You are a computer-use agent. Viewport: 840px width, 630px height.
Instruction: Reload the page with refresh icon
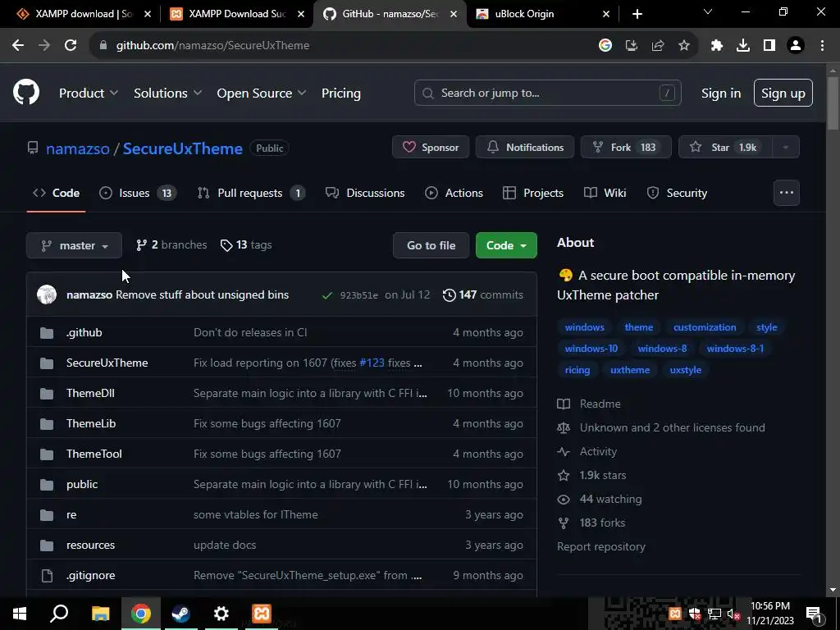71,46
